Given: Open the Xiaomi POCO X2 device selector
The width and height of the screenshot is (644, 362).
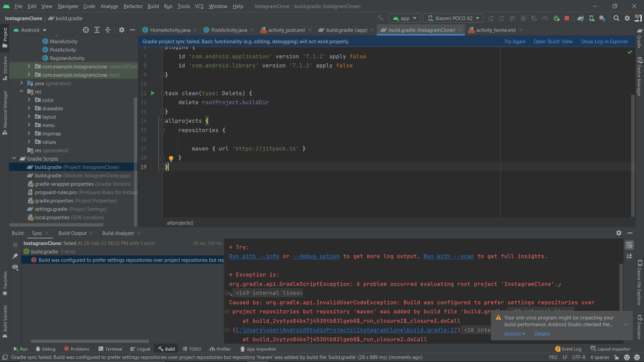Looking at the screenshot, I should [x=452, y=18].
